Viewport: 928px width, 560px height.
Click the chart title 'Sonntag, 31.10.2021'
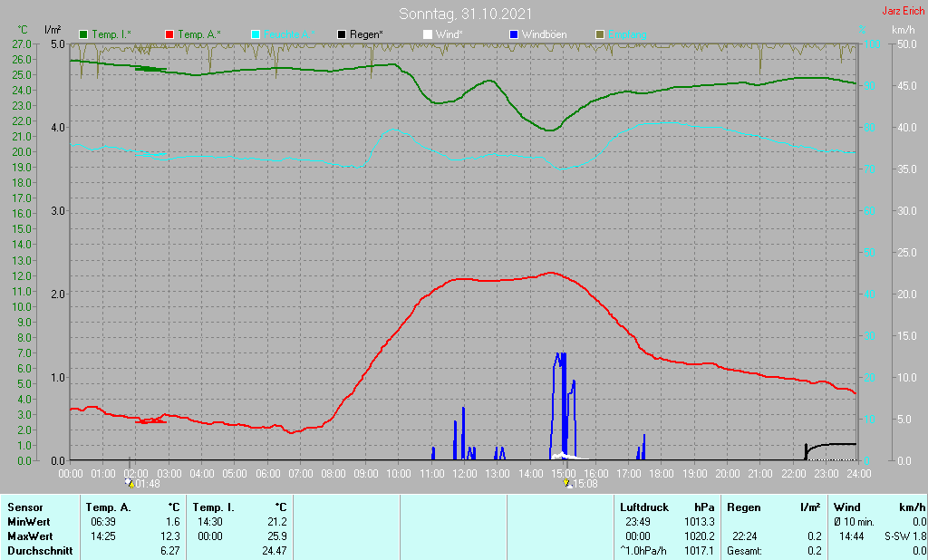coord(465,14)
